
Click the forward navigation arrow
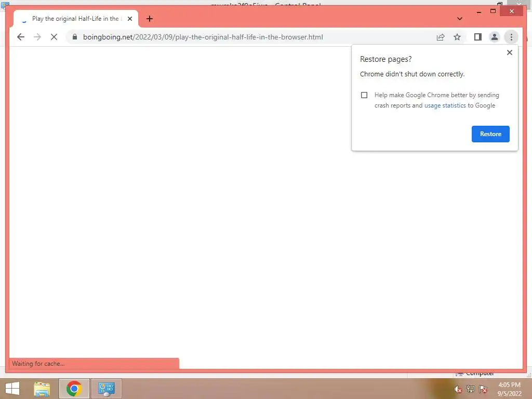point(37,37)
